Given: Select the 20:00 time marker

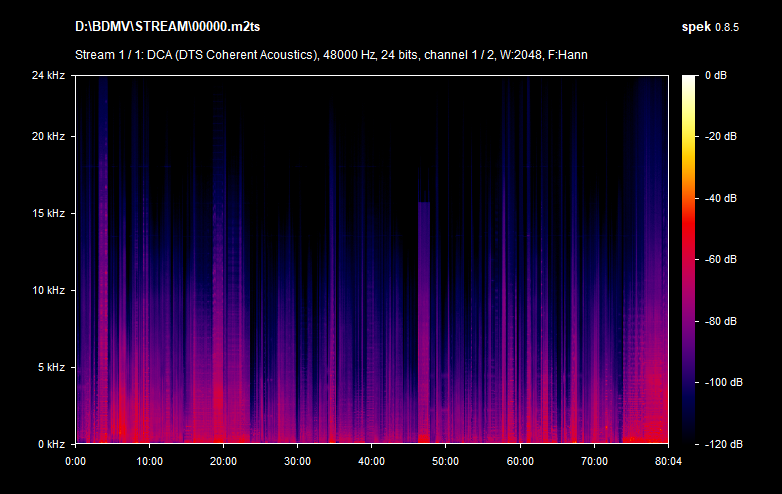Looking at the screenshot, I should [223, 461].
